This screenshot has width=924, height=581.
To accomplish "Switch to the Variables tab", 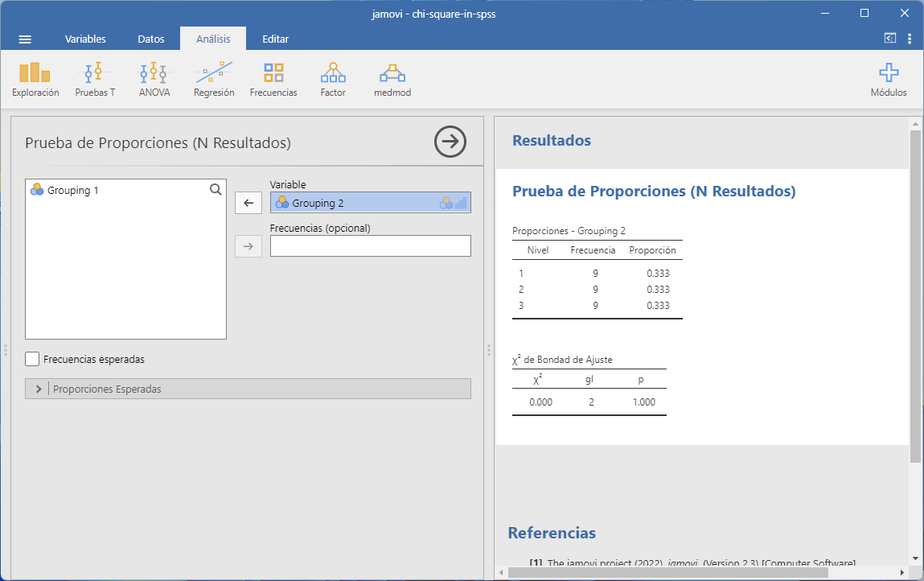I will coord(85,39).
